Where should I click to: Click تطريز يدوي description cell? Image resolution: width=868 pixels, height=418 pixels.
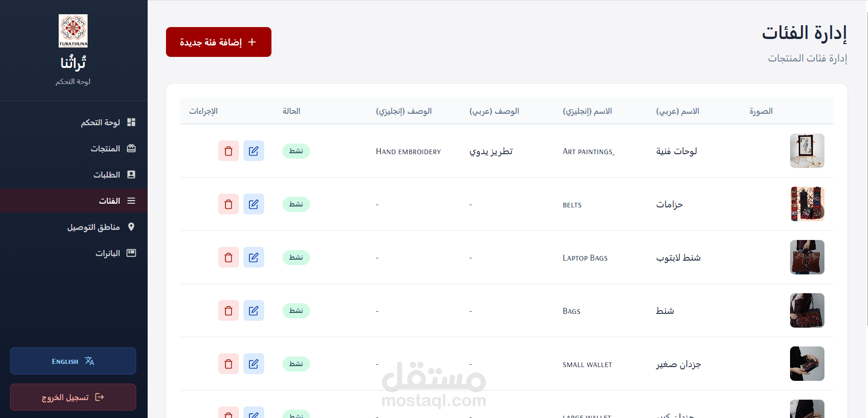[x=491, y=151]
